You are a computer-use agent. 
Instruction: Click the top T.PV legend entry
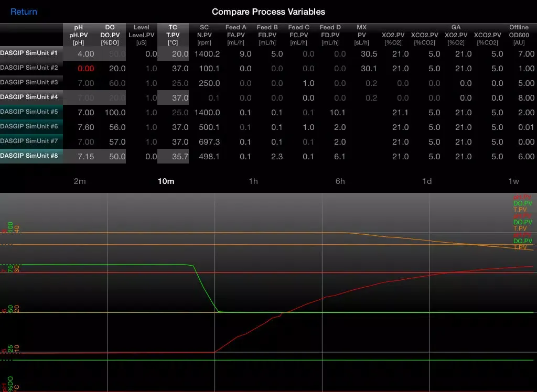520,210
